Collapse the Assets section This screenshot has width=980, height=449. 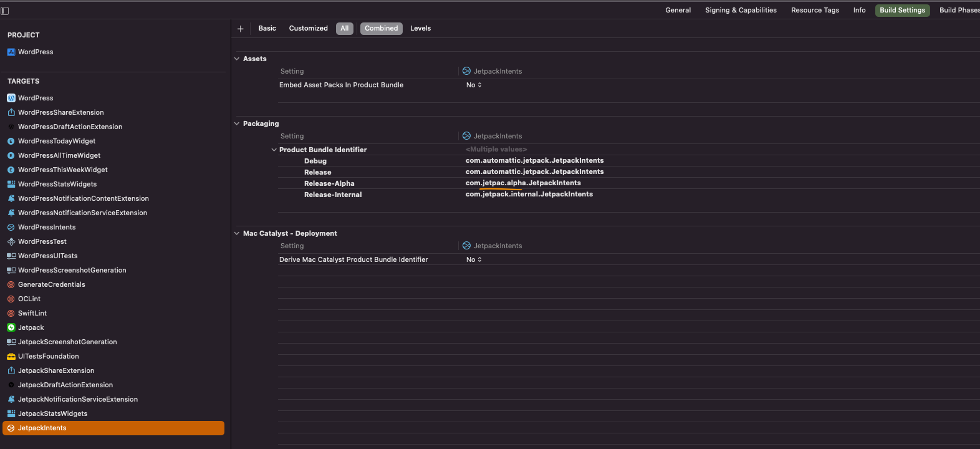pyautogui.click(x=237, y=59)
